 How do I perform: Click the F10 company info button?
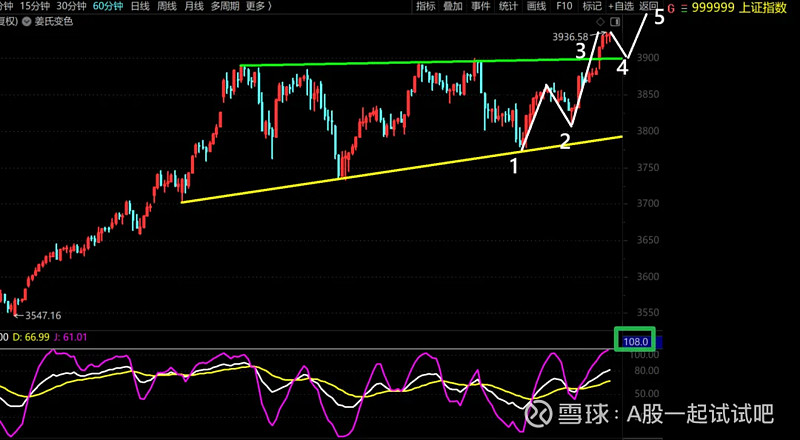point(564,6)
